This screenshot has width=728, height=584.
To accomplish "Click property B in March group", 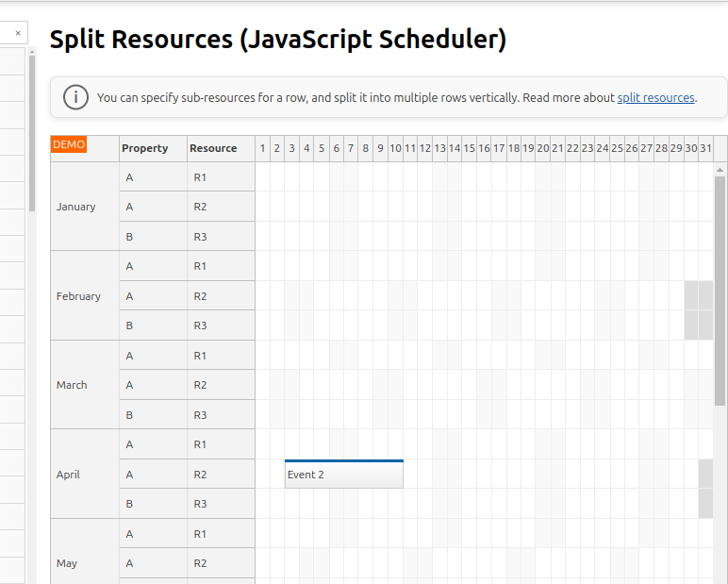I will point(153,414).
